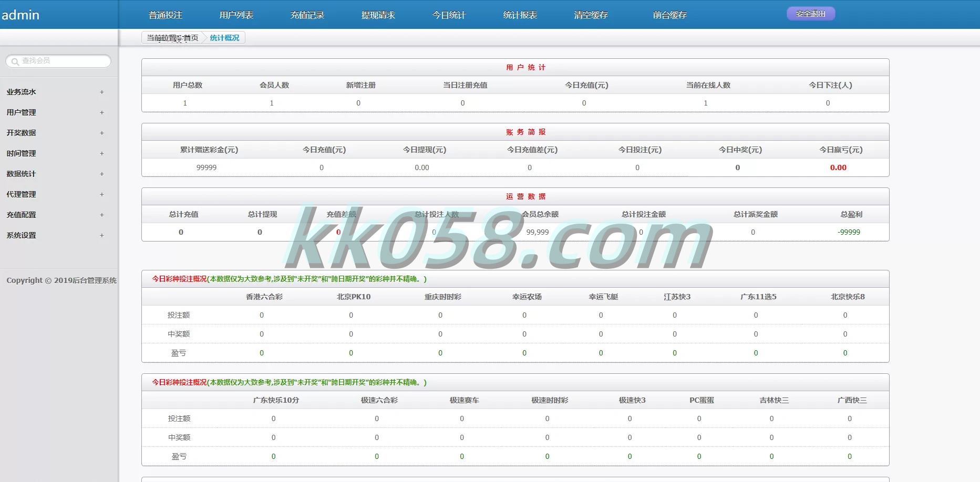This screenshot has height=482, width=980.
Task: Click the 用户统计 section header
Action: coord(526,67)
